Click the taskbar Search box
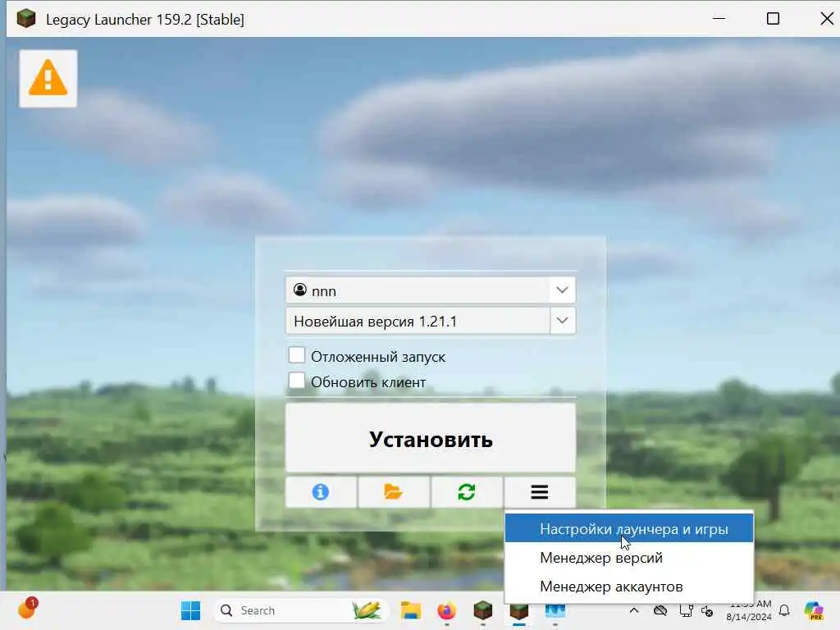840x630 pixels. point(301,610)
